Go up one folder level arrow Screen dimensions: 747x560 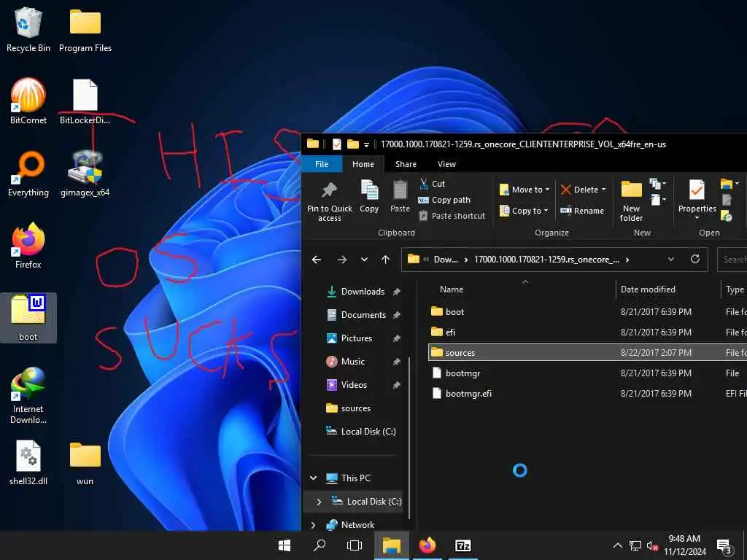[385, 260]
